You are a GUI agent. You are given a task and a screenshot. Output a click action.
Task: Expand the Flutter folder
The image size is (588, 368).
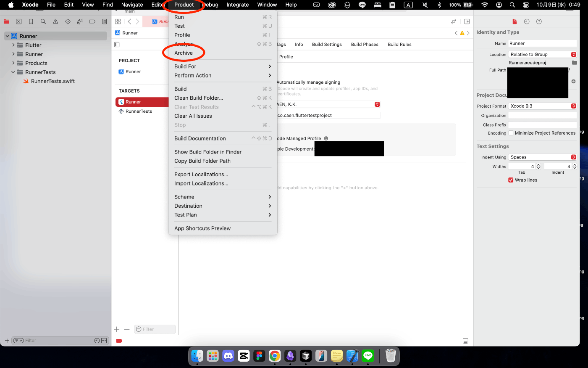point(13,45)
